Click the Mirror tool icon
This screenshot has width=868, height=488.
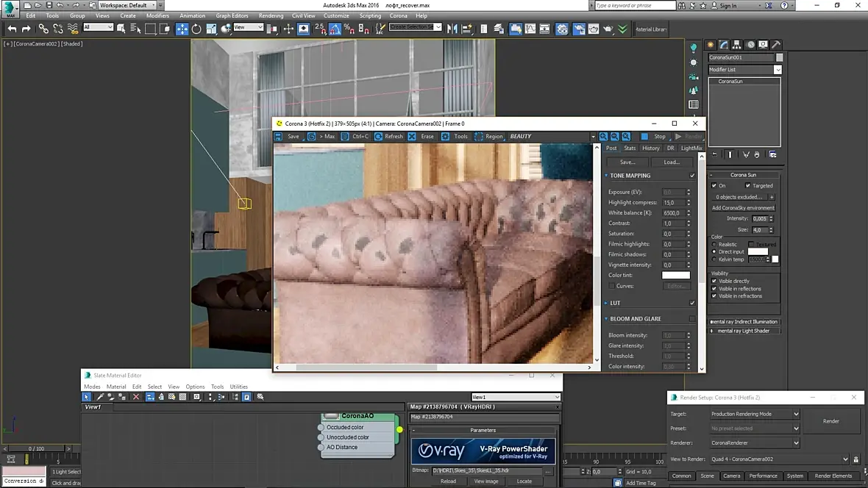point(452,29)
